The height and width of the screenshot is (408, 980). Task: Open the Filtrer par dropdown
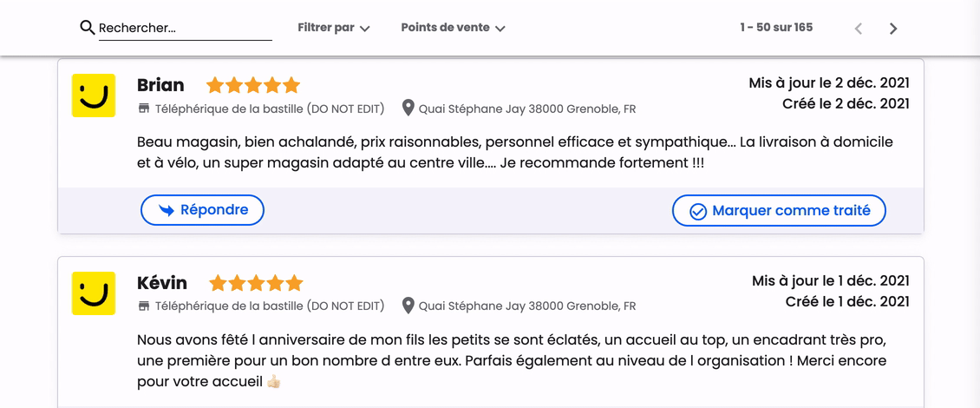pyautogui.click(x=334, y=28)
